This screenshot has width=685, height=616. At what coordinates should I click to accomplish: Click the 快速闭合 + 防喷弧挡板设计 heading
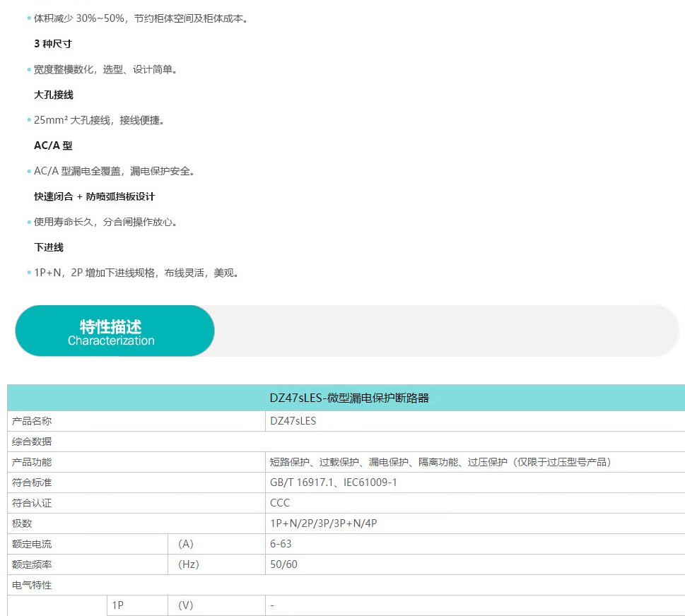[95, 196]
